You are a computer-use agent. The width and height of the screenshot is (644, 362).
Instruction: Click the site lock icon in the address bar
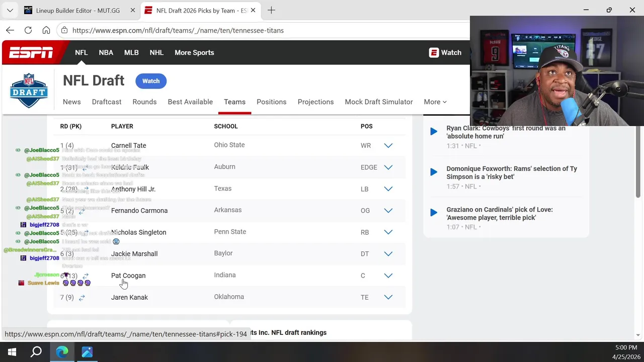pos(64,30)
